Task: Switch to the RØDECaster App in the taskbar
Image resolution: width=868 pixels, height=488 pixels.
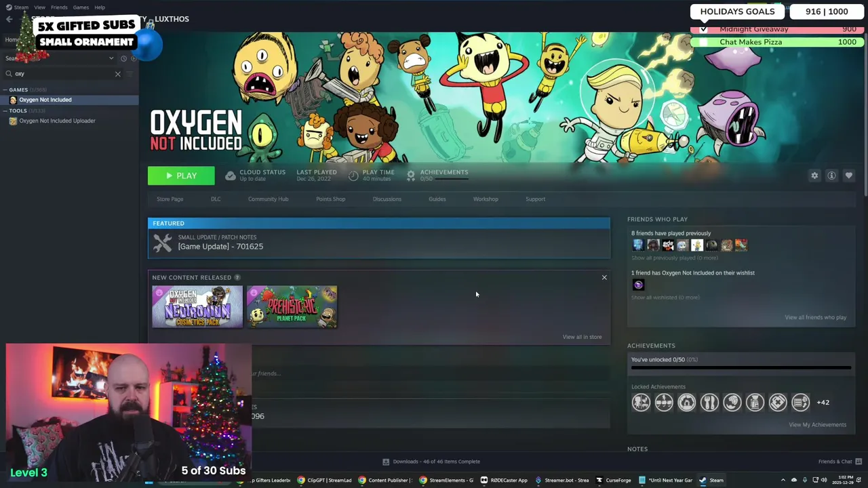Action: (504, 481)
